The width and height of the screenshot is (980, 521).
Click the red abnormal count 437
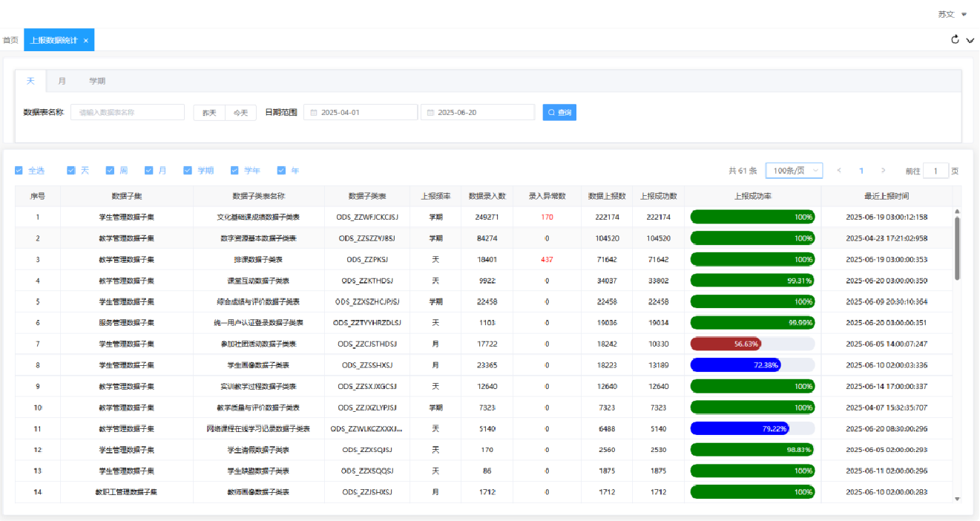pyautogui.click(x=547, y=260)
